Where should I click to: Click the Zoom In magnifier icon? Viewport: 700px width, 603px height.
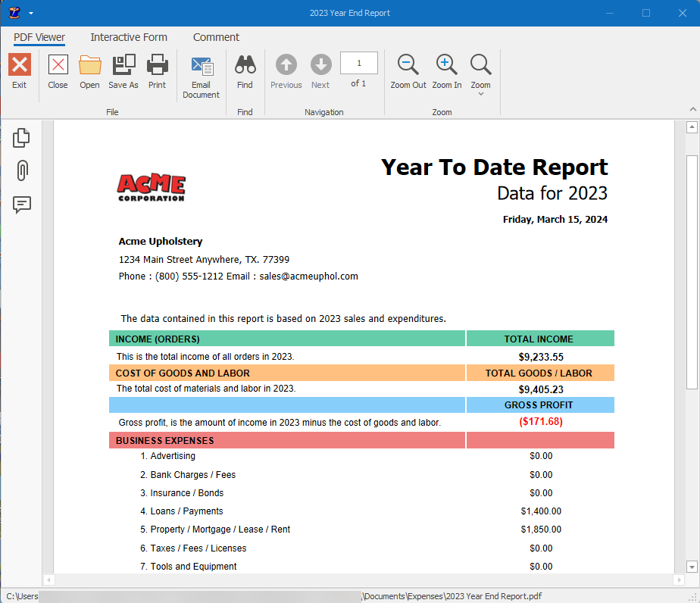tap(445, 64)
